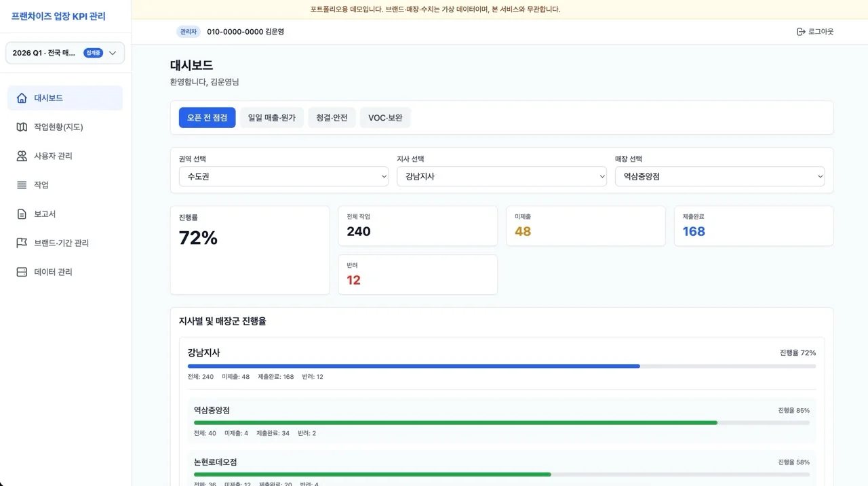Viewport: 868px width, 486px height.
Task: Open the 매장 선택 dropdown showing 역삼중앙점
Action: pos(719,176)
